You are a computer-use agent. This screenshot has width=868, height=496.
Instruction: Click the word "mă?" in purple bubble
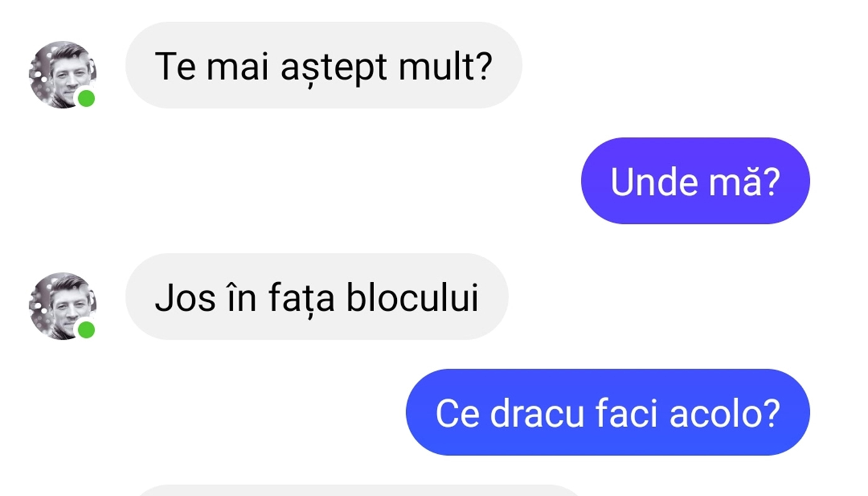coord(731,182)
